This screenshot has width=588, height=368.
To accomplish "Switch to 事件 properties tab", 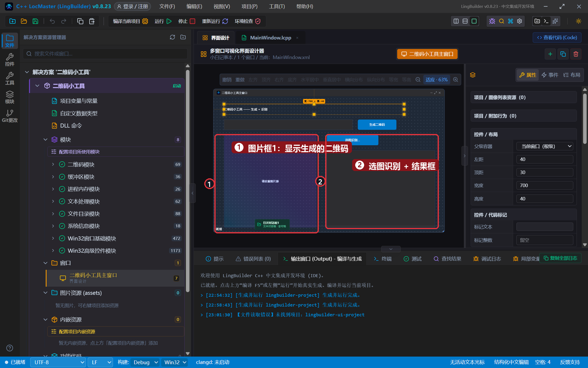I will coord(550,75).
